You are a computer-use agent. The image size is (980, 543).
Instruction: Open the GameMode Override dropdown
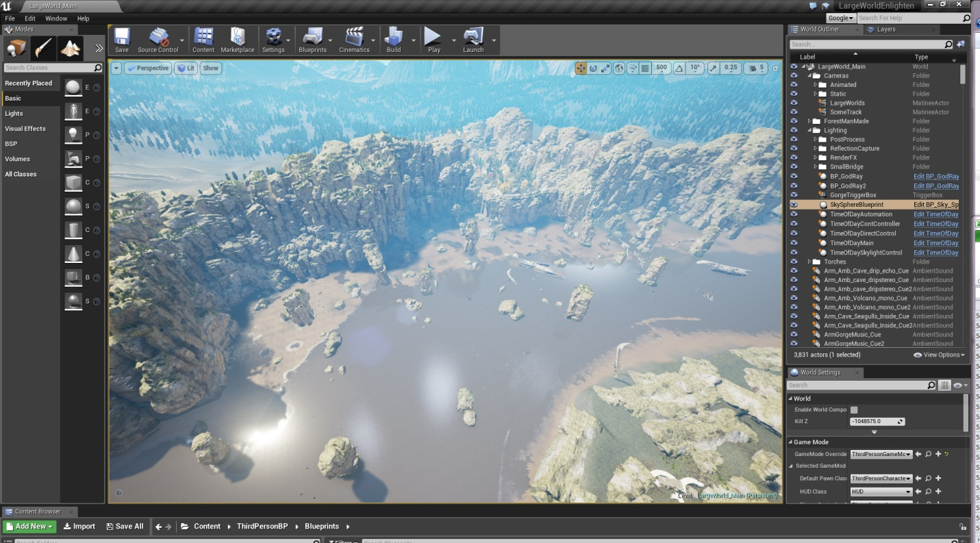coord(881,454)
